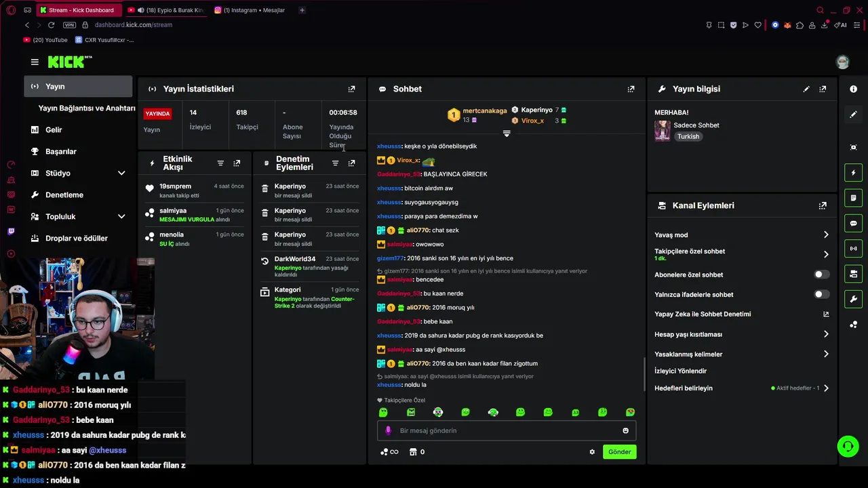
Task: Open Droplar ve ödüller in the sidebar
Action: 78,238
